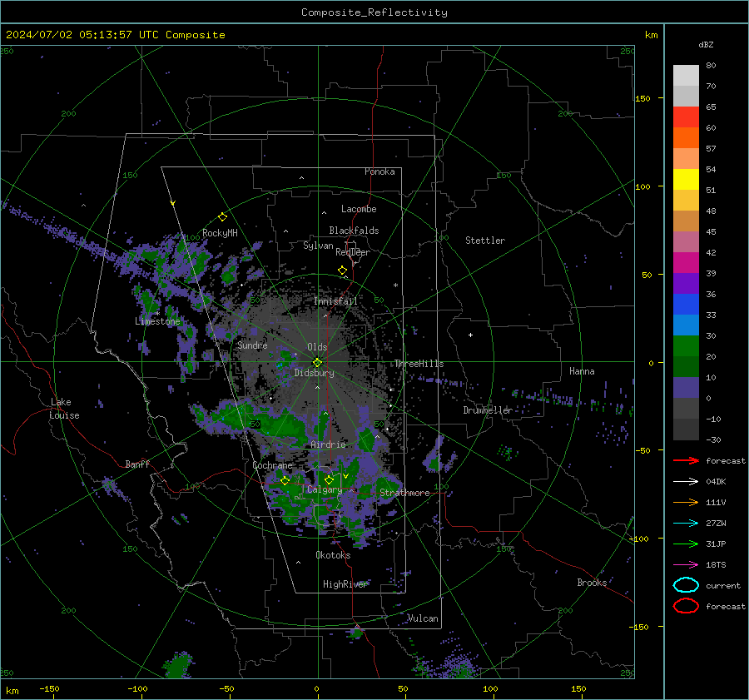Image resolution: width=749 pixels, height=700 pixels.
Task: Click the Stettler label
Action: [485, 241]
